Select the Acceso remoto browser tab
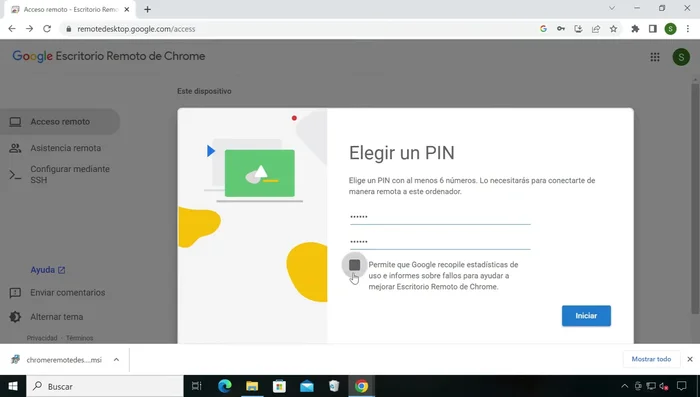The width and height of the screenshot is (700, 397). pos(70,9)
